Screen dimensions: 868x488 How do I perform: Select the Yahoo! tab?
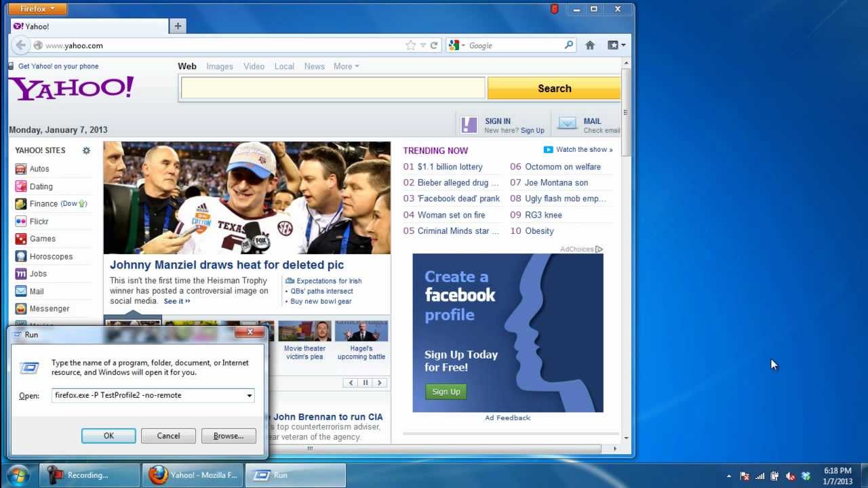tap(90, 26)
